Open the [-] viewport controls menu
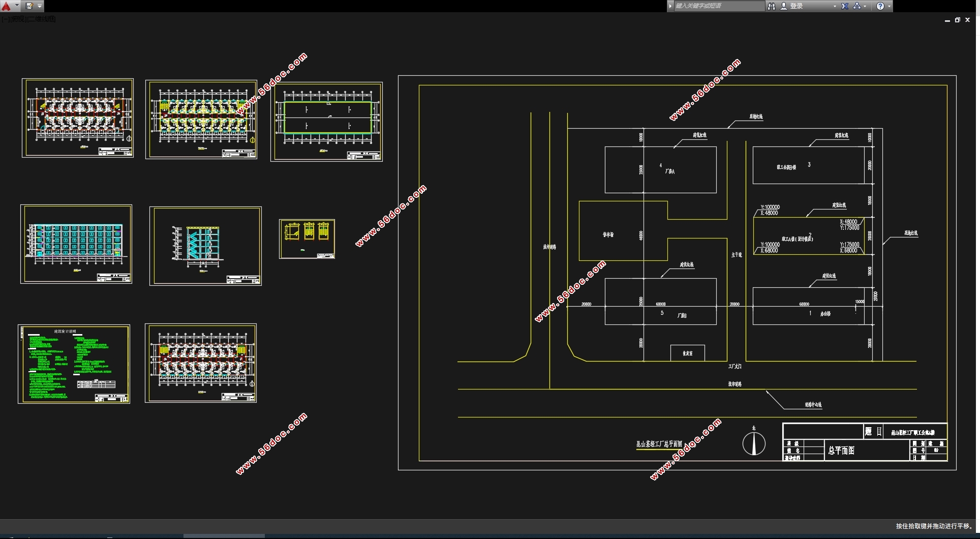 (x=4, y=19)
